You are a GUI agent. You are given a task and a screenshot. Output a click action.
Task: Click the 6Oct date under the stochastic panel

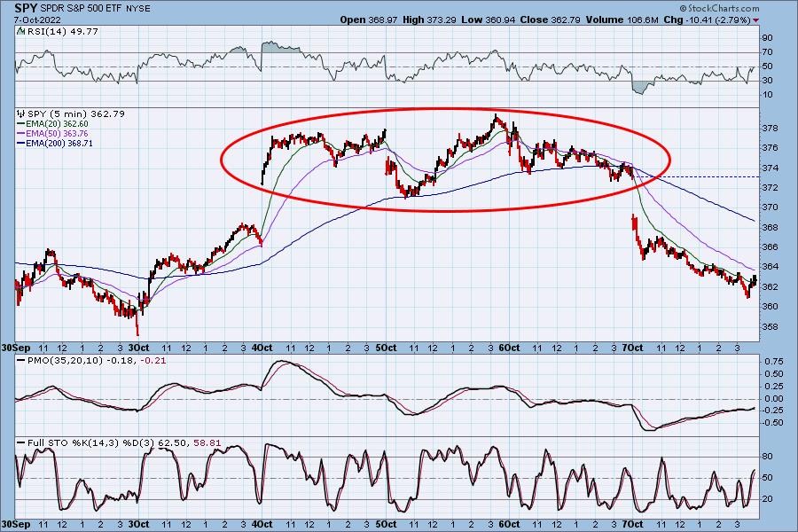pos(510,524)
